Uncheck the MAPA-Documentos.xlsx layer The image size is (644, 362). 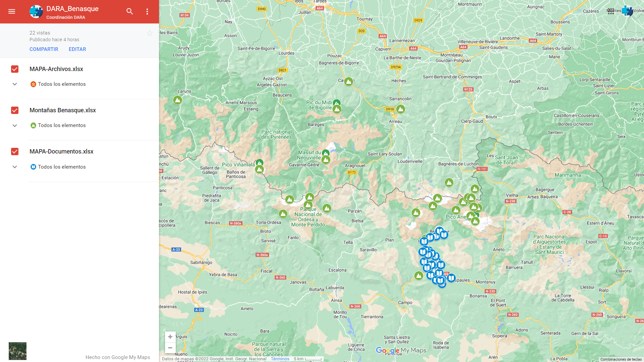pos(15,152)
